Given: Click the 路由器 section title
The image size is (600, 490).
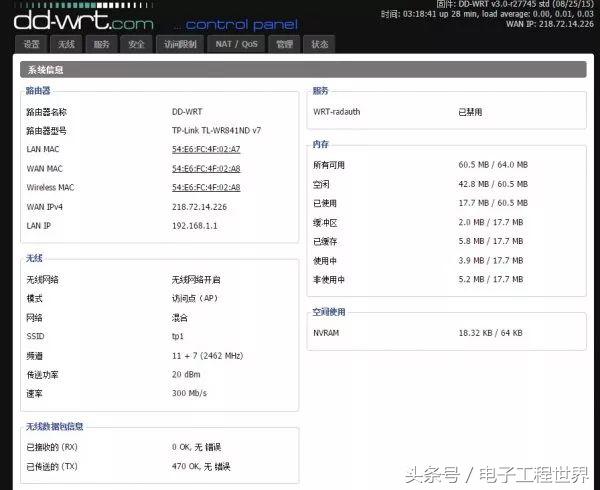Looking at the screenshot, I should point(38,91).
